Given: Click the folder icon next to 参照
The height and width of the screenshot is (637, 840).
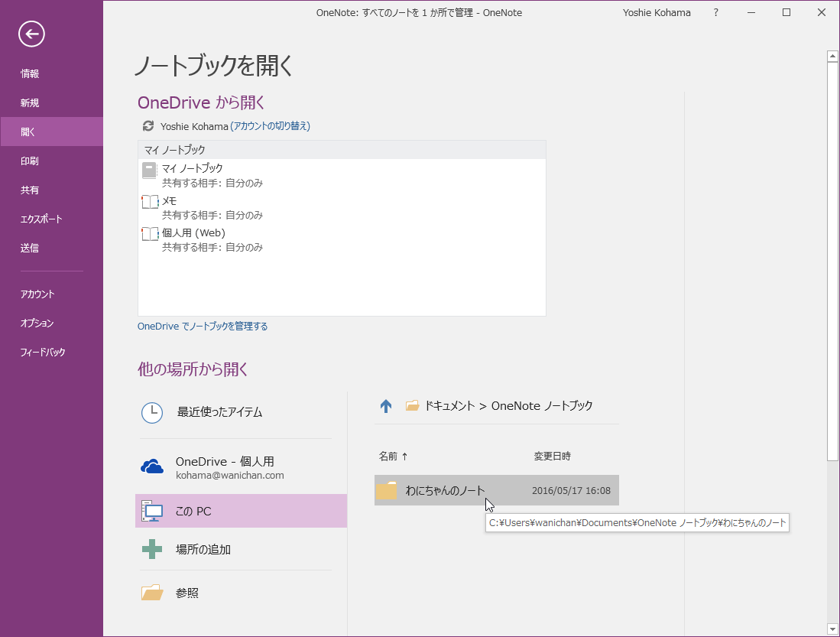Looking at the screenshot, I should point(152,593).
